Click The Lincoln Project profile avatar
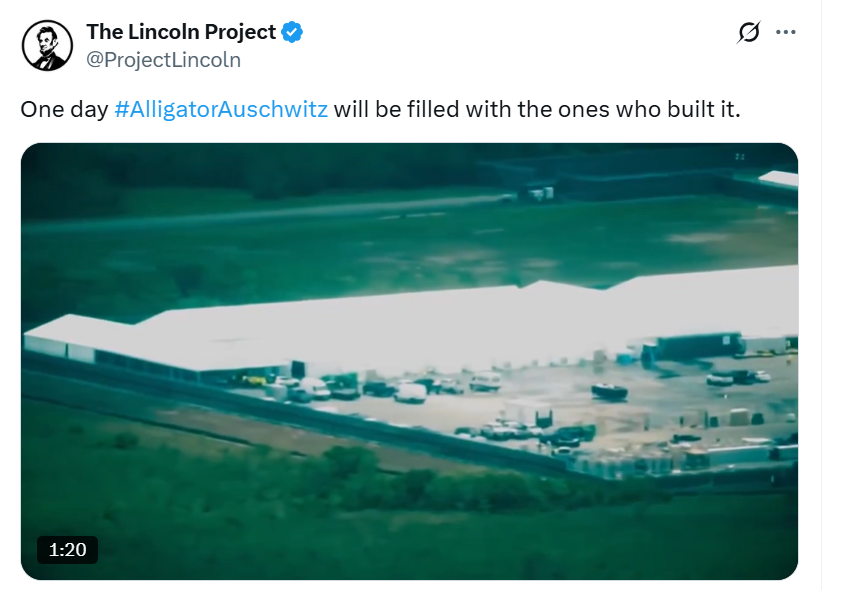This screenshot has height=590, width=850. click(47, 46)
